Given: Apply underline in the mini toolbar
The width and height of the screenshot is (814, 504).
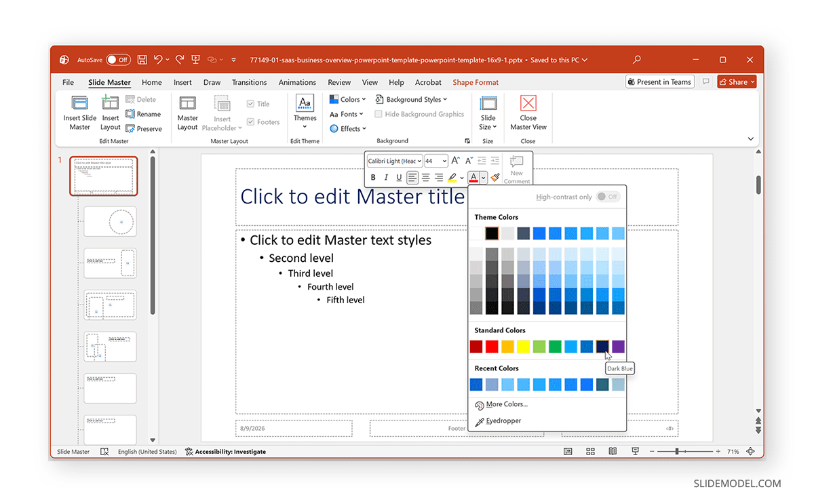Looking at the screenshot, I should coord(399,178).
